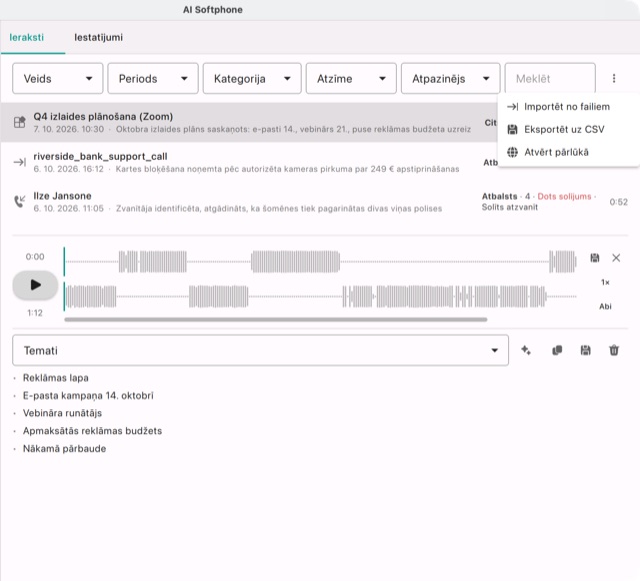Select the riverside_bank_support_call recording
640x581 pixels.
coord(249,162)
